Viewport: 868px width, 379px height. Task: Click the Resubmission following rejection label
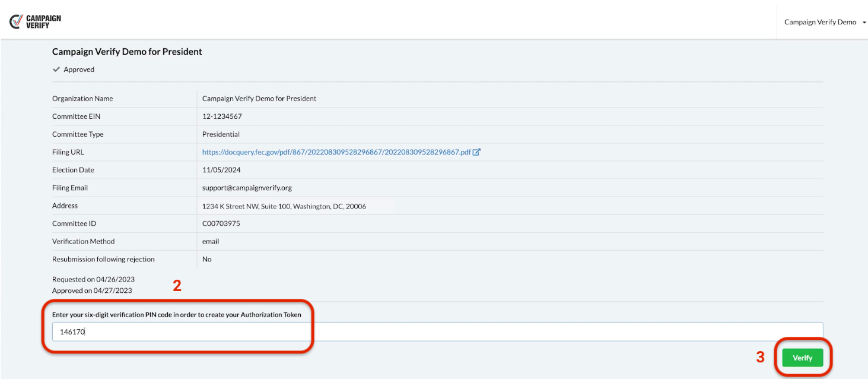[x=103, y=259]
